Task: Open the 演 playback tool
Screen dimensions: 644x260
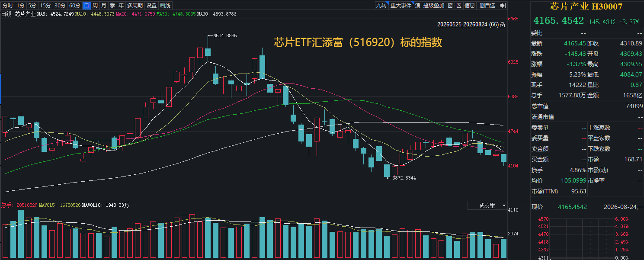Action: pyautogui.click(x=418, y=6)
